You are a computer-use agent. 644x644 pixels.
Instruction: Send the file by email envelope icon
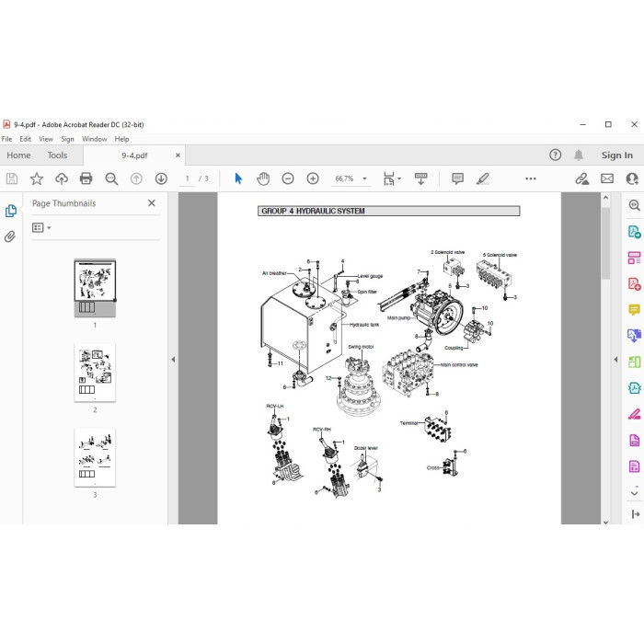coord(607,178)
